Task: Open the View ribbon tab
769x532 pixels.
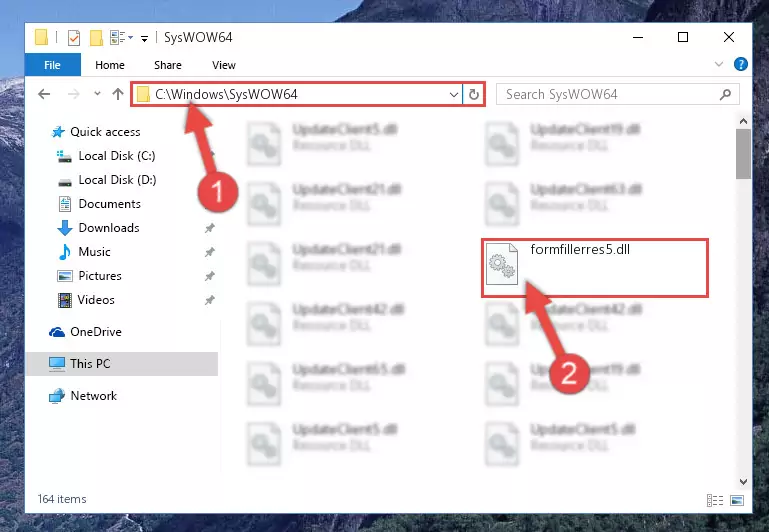Action: click(224, 65)
